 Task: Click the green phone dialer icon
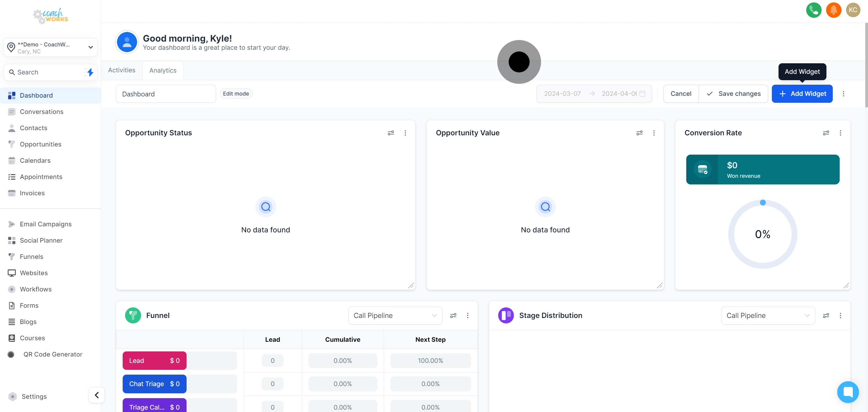[x=813, y=10]
